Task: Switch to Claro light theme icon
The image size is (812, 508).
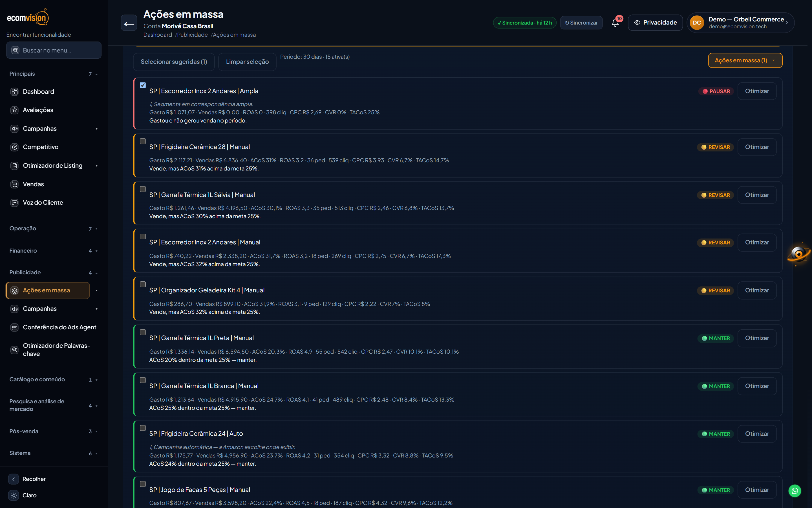Action: coord(14,495)
